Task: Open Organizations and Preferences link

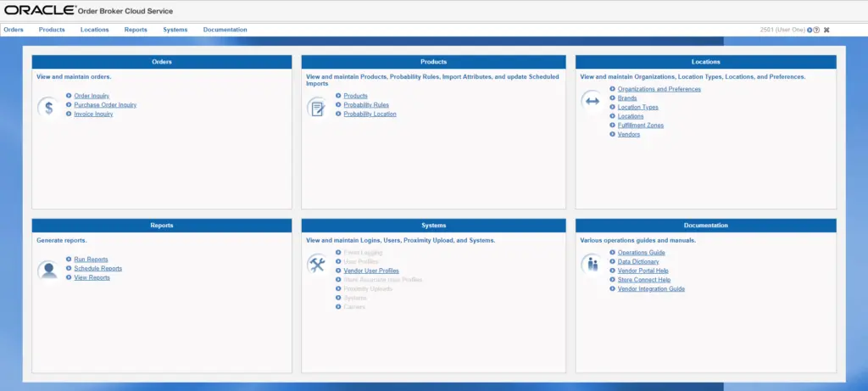Action: tap(659, 89)
